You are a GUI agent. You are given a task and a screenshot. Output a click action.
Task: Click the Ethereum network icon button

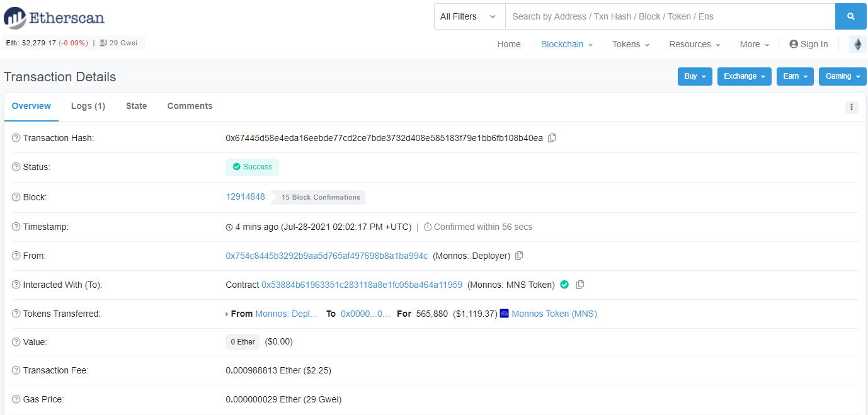(857, 44)
